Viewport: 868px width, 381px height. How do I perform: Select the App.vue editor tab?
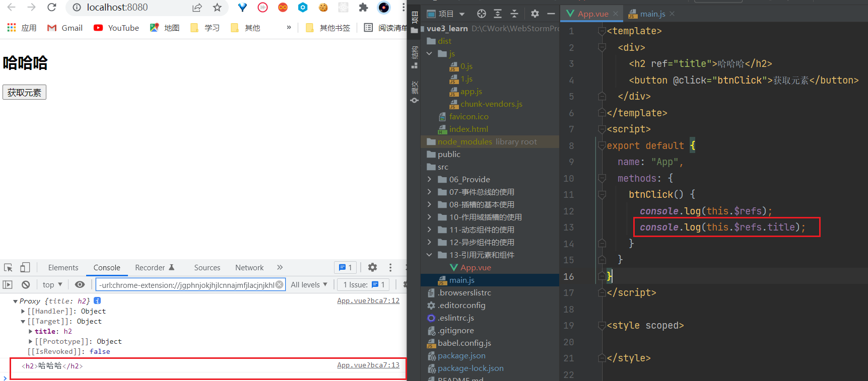coord(593,14)
